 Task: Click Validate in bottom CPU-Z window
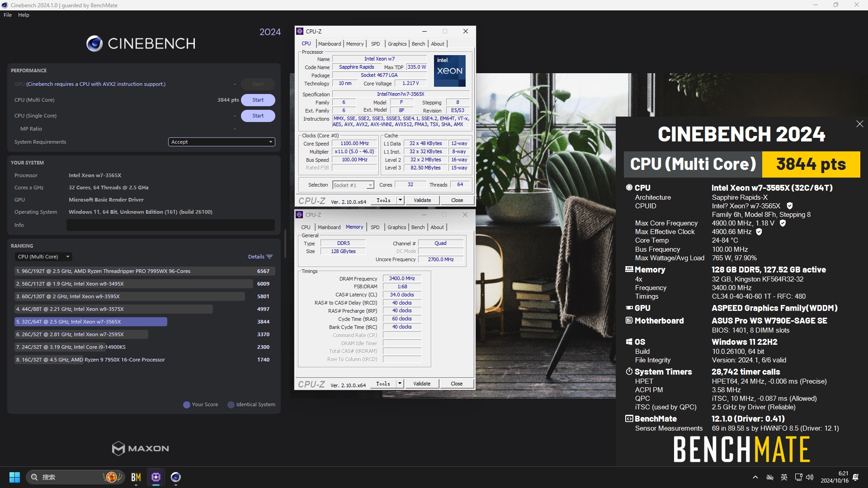(422, 384)
